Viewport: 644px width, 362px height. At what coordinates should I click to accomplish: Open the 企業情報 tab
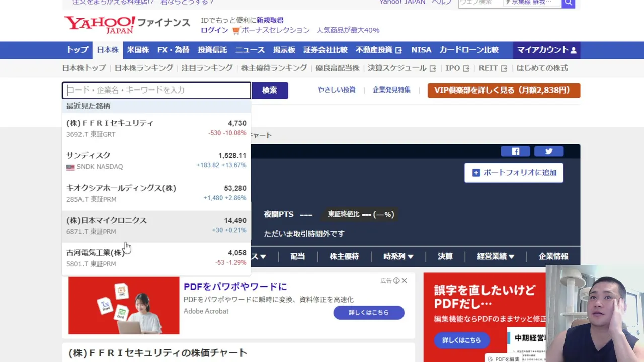coord(553,256)
